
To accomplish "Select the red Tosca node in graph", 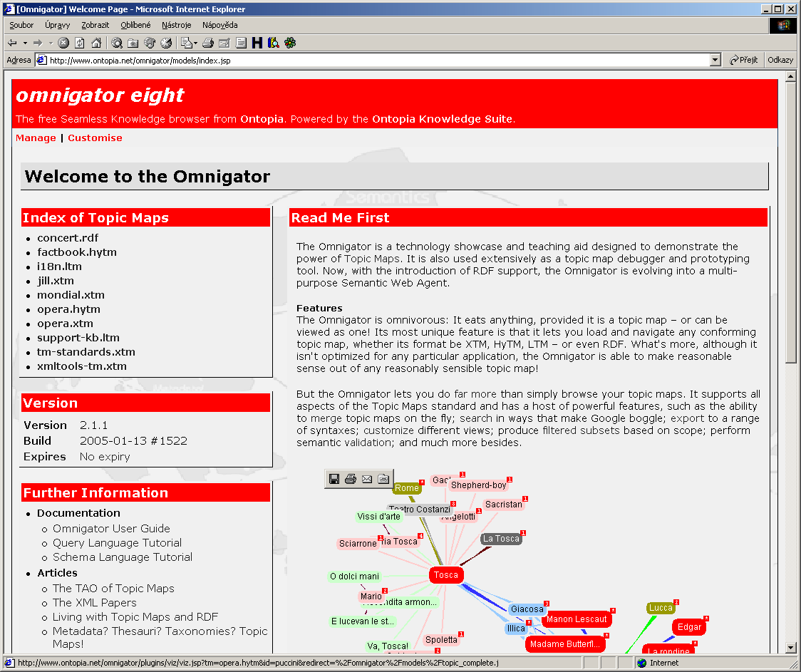I will coord(446,575).
